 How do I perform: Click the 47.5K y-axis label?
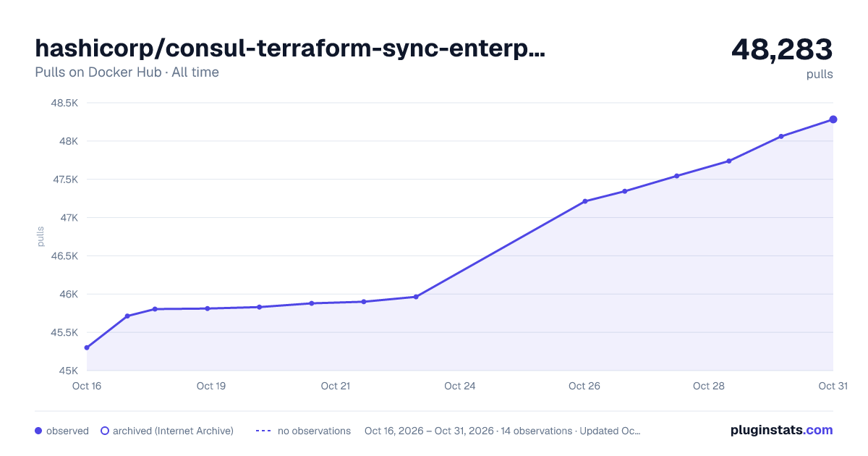[64, 180]
